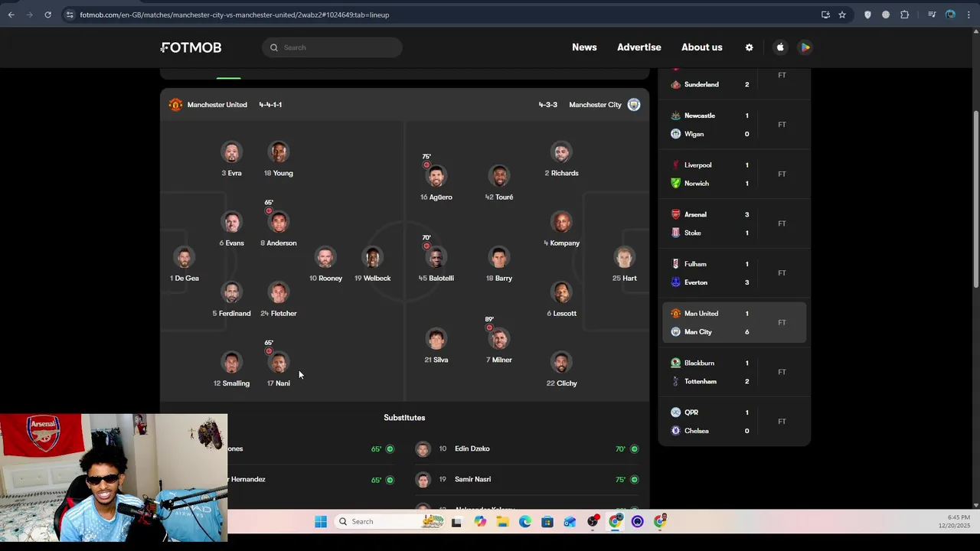Viewport: 980px width, 551px height.
Task: Click the Manchester City team name
Action: pyautogui.click(x=595, y=105)
